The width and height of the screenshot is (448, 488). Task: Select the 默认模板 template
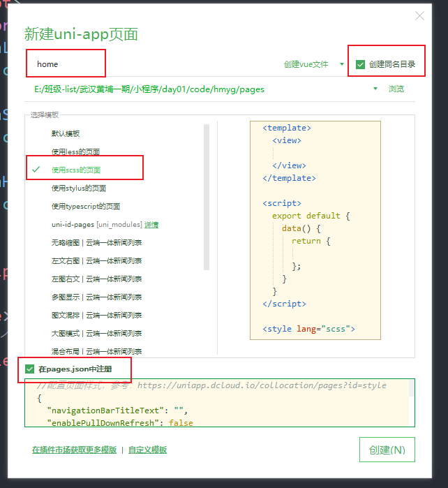tap(66, 133)
